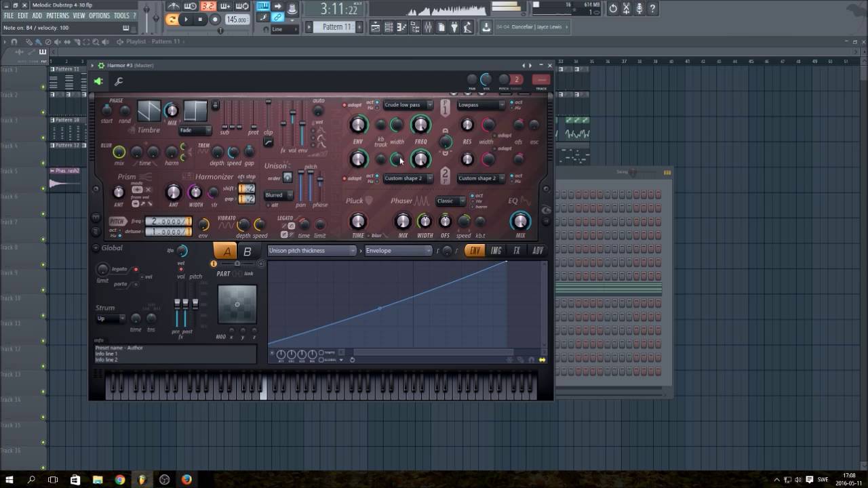Open the Strum Up direction dropdown

point(111,319)
